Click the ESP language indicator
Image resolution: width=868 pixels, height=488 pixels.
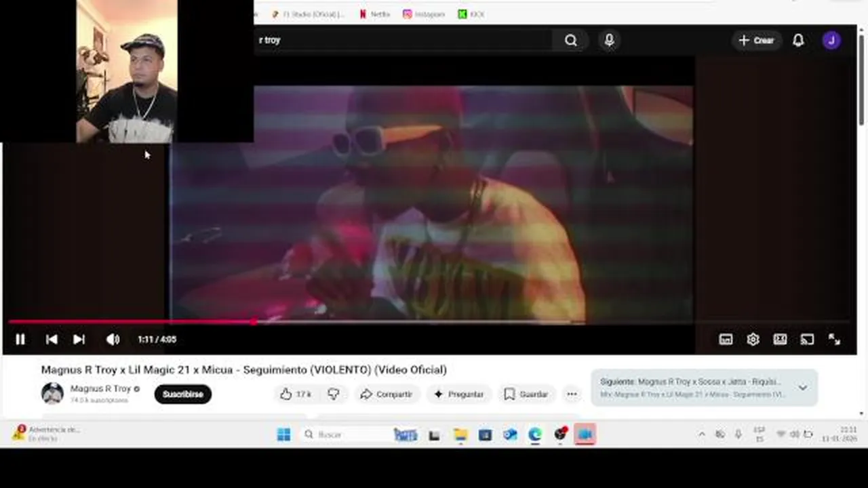759,434
